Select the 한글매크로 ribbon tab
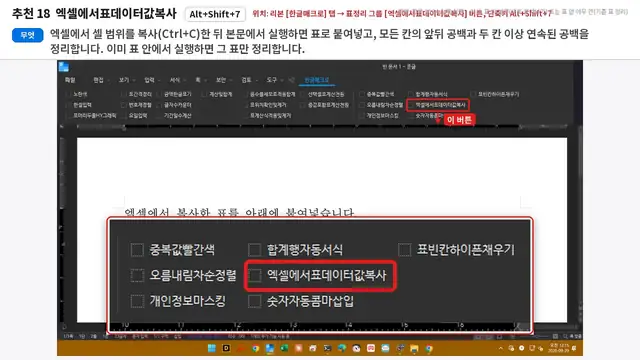Viewport: 640px width, 360px height. coord(316,80)
